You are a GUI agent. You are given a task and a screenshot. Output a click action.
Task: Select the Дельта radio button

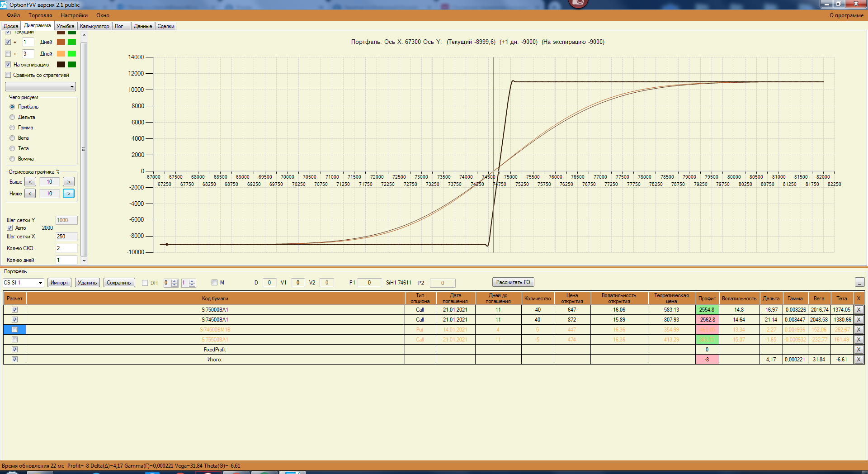12,117
